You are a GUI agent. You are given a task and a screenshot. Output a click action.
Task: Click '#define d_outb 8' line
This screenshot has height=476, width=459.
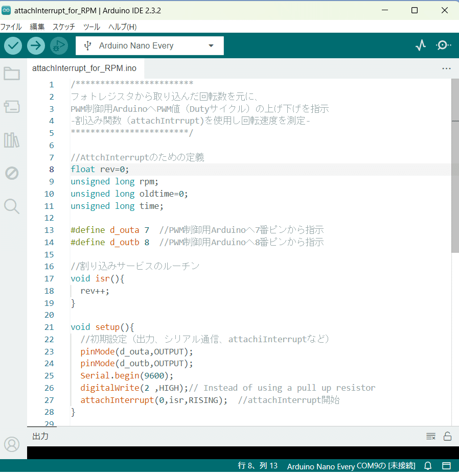coord(110,242)
